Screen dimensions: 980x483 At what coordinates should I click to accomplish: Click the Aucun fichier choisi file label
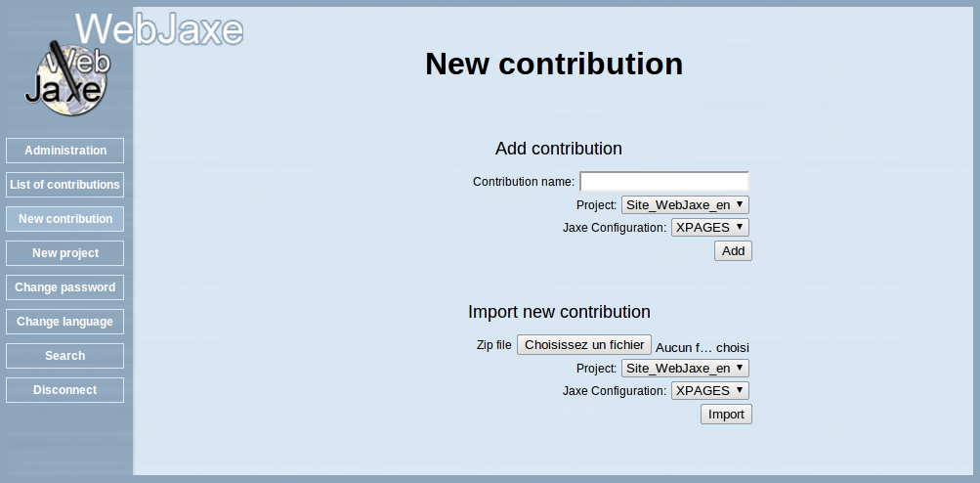(x=703, y=348)
